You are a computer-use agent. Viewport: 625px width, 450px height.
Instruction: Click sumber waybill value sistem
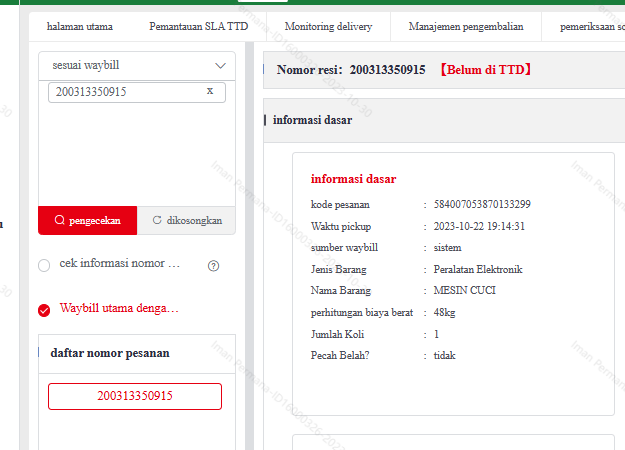(447, 248)
